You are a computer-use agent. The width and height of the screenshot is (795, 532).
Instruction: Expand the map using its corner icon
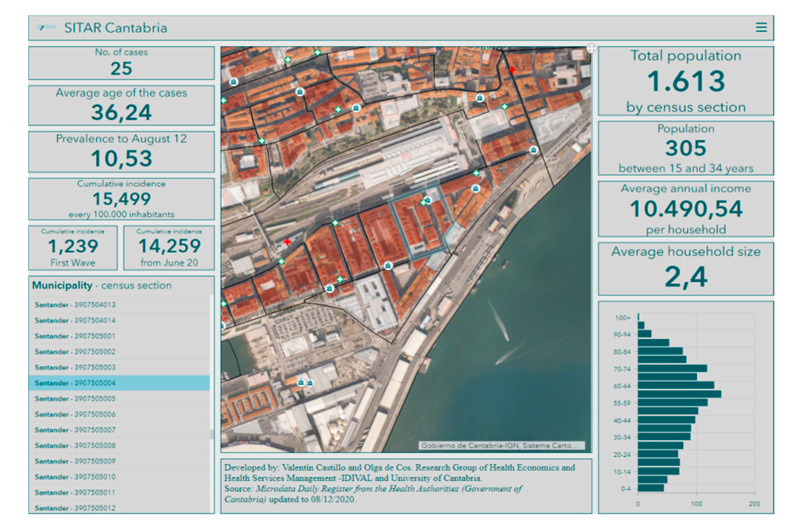point(591,48)
